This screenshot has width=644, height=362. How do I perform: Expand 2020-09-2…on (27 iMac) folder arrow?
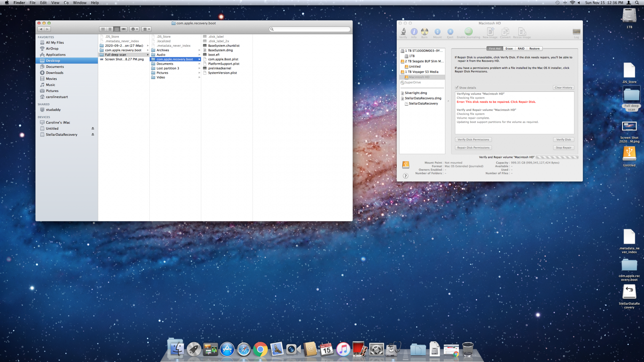coord(148,46)
